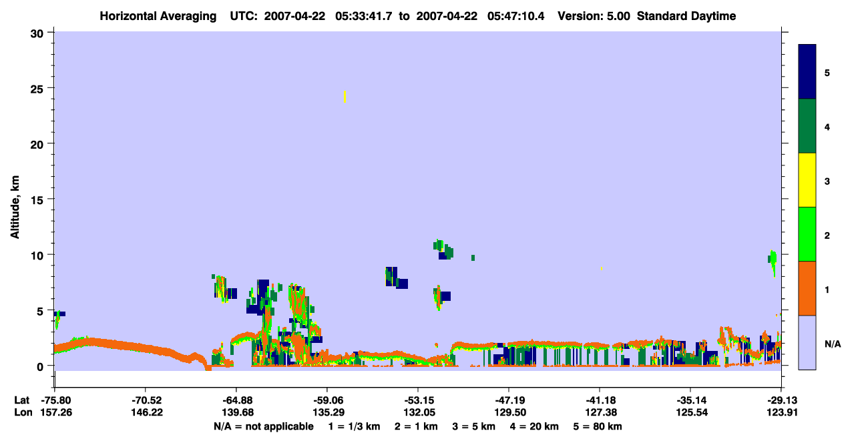Click the latitude value -47.19
Screen dimensions: 868x445
[x=509, y=401]
